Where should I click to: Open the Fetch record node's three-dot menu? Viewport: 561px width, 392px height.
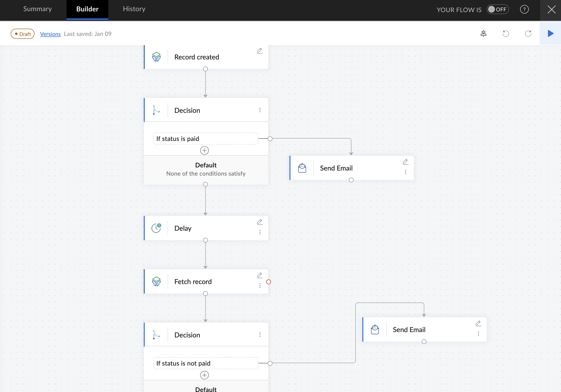(260, 285)
